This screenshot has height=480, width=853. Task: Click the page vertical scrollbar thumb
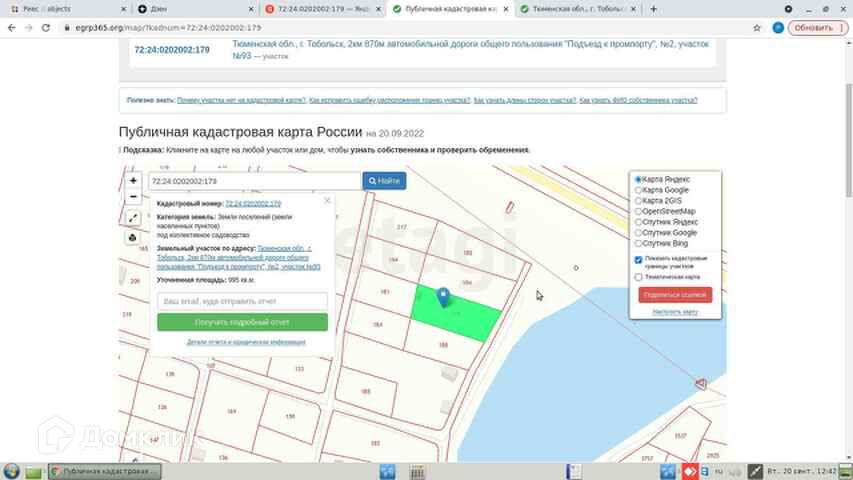(x=849, y=140)
